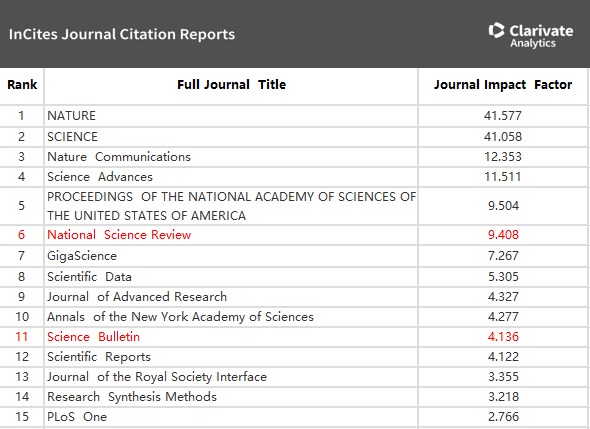590x429 pixels.
Task: Select the red Science Bulletin title
Action: coord(93,336)
